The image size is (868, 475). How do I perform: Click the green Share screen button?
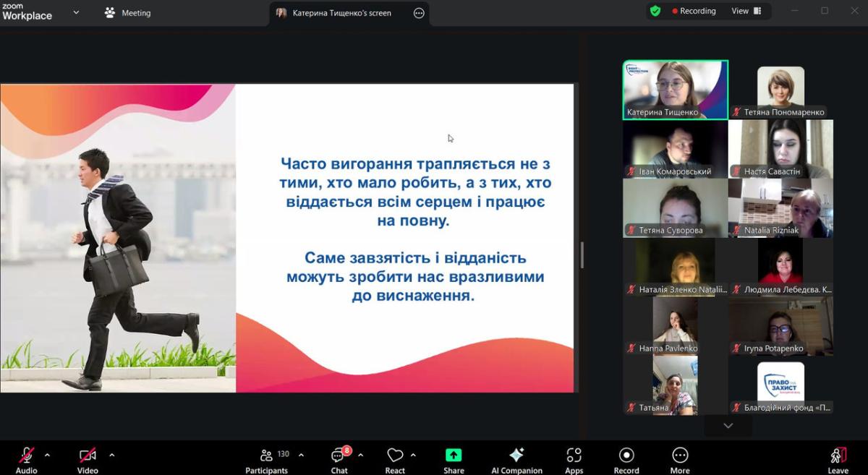[x=454, y=460]
